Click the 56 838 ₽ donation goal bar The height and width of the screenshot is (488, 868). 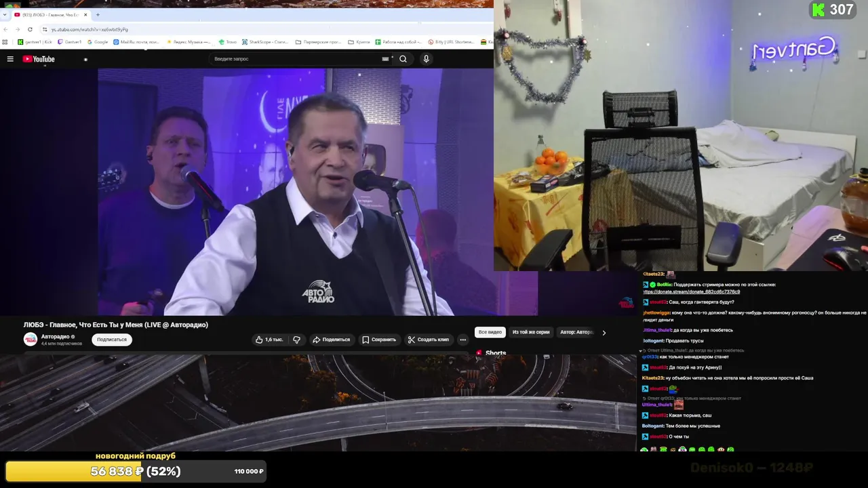pos(136,471)
